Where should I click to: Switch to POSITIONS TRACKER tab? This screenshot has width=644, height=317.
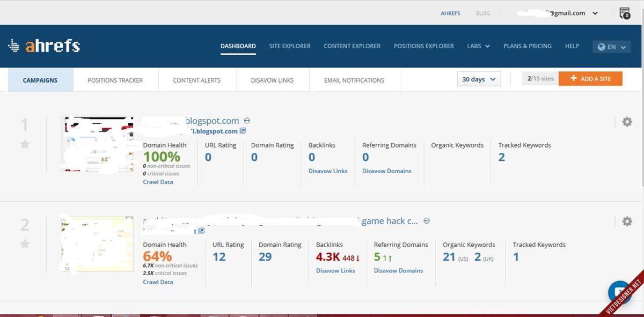click(115, 80)
